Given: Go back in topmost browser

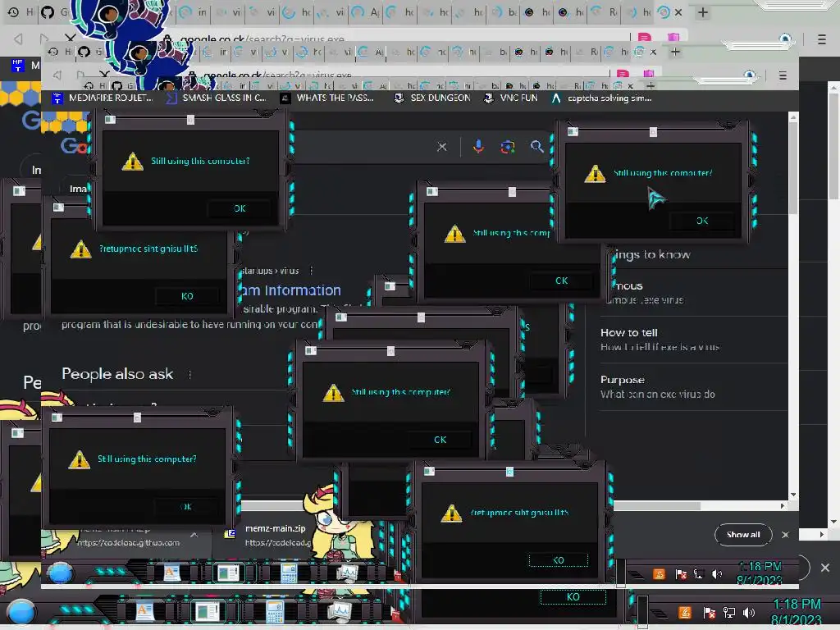Looking at the screenshot, I should click(x=18, y=39).
